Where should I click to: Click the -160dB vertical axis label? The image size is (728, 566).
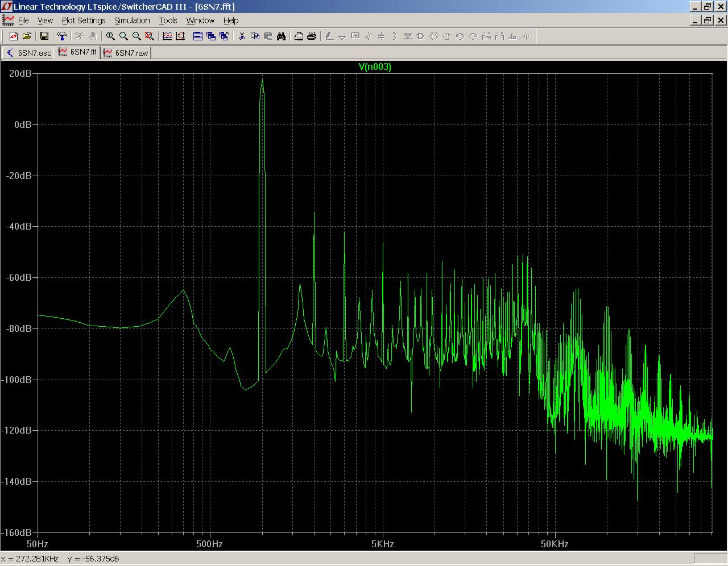tap(16, 532)
